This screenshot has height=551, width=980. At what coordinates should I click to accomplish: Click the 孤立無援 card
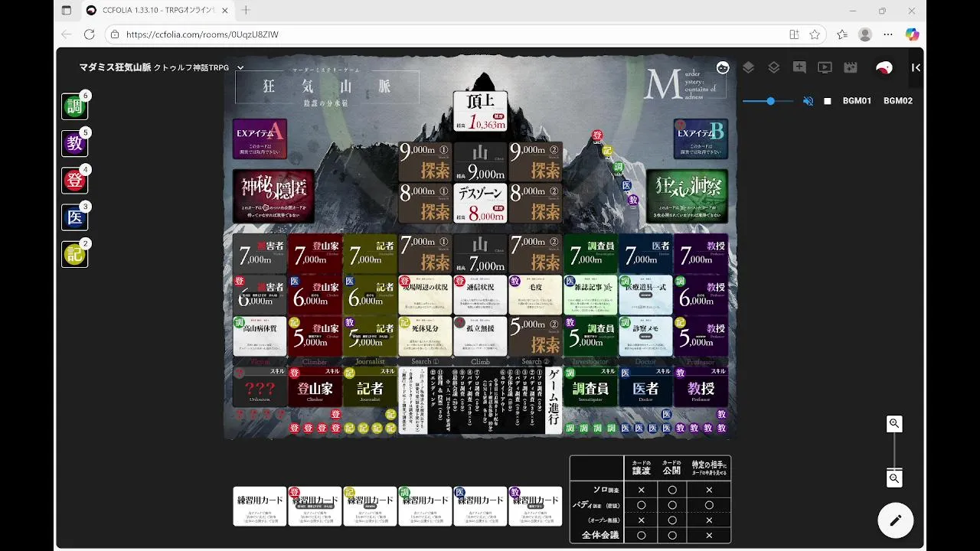coord(480,337)
